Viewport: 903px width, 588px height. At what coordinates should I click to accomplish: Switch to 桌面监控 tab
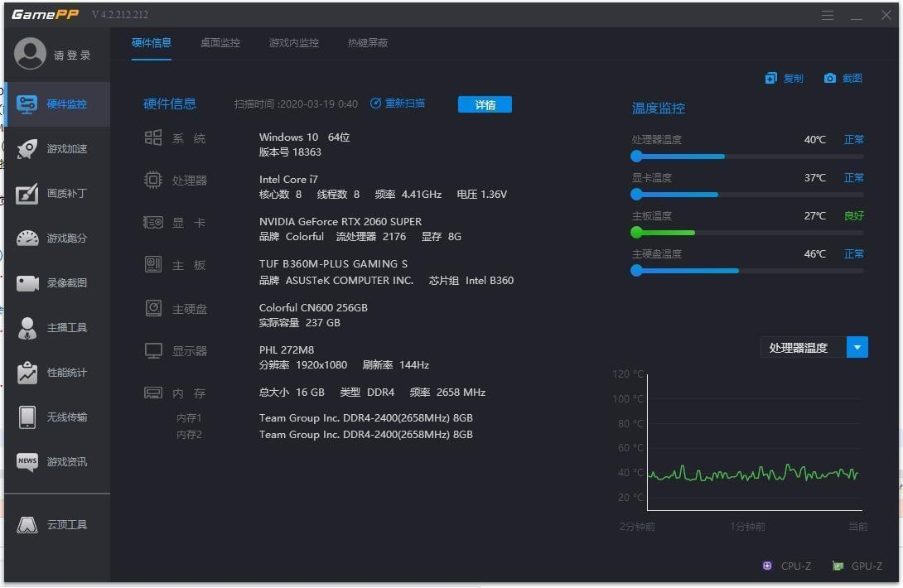point(220,42)
